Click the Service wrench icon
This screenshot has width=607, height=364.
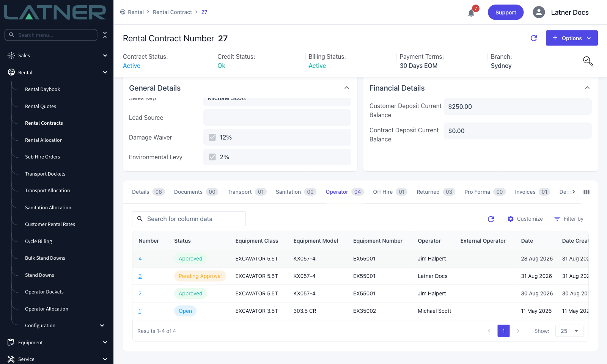coord(11,359)
